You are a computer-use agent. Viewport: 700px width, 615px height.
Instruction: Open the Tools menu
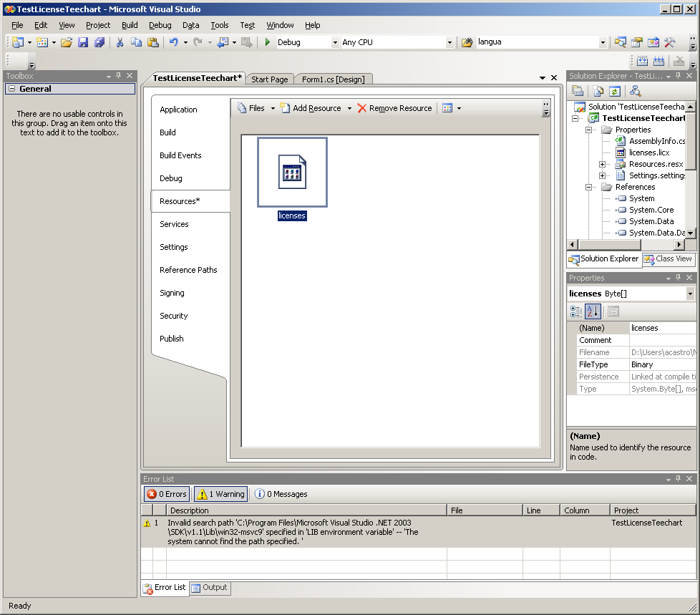[x=220, y=25]
